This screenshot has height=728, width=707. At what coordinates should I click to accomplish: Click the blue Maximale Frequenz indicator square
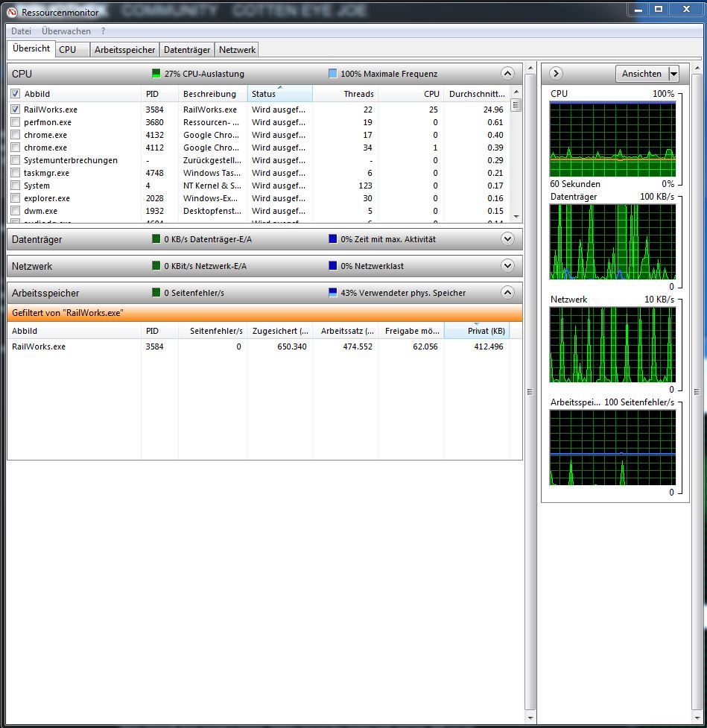tap(332, 73)
